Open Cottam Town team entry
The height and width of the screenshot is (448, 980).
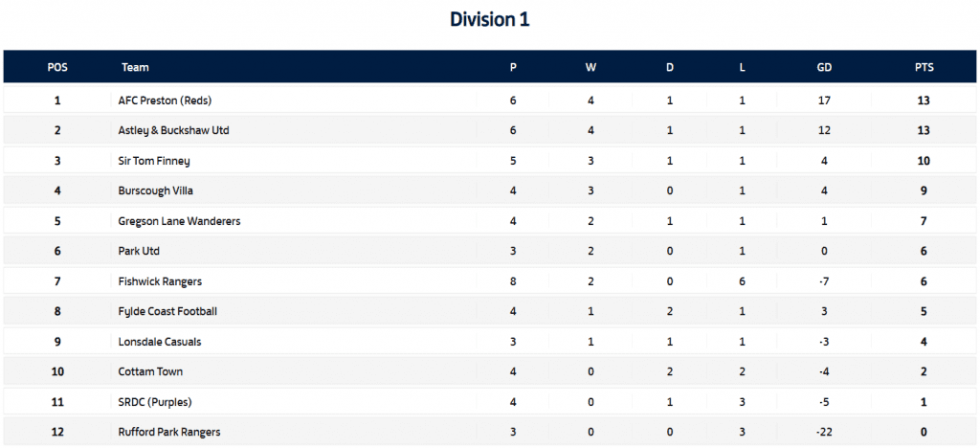tap(150, 371)
